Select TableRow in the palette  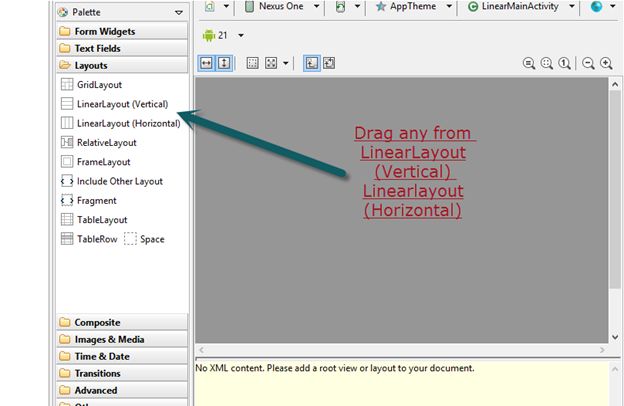89,239
